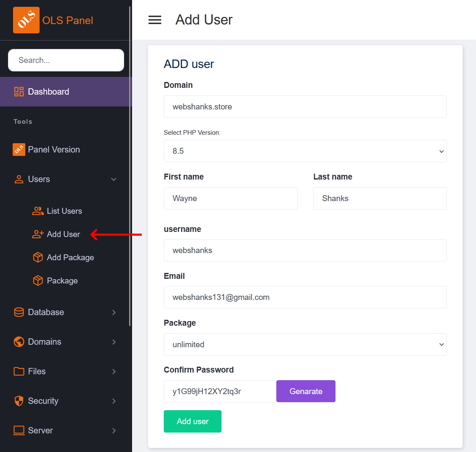
Task: Click the First name label
Action: pyautogui.click(x=184, y=177)
